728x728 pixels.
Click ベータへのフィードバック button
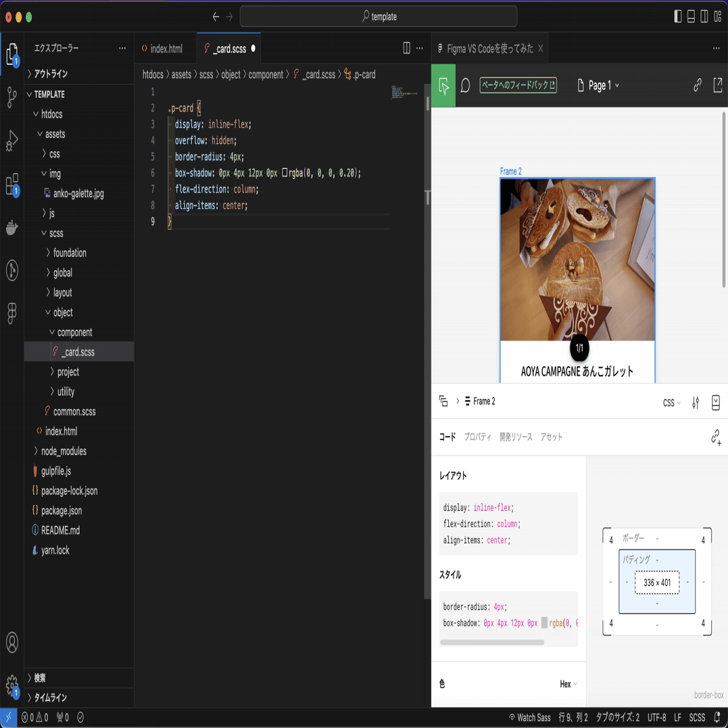pyautogui.click(x=518, y=85)
